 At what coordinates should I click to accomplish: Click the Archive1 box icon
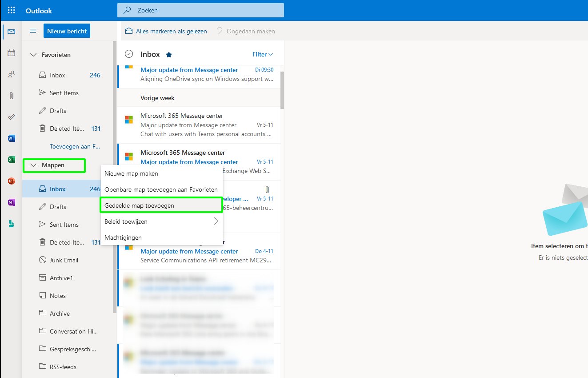pos(43,277)
